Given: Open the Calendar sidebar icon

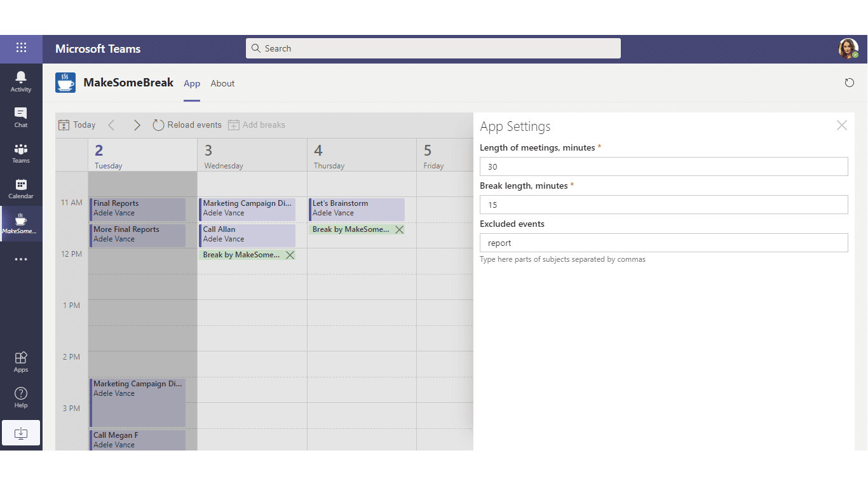Looking at the screenshot, I should (x=21, y=188).
